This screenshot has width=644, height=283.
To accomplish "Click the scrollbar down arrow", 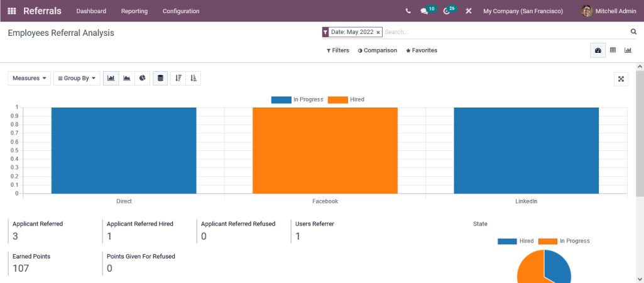I will tap(640, 279).
